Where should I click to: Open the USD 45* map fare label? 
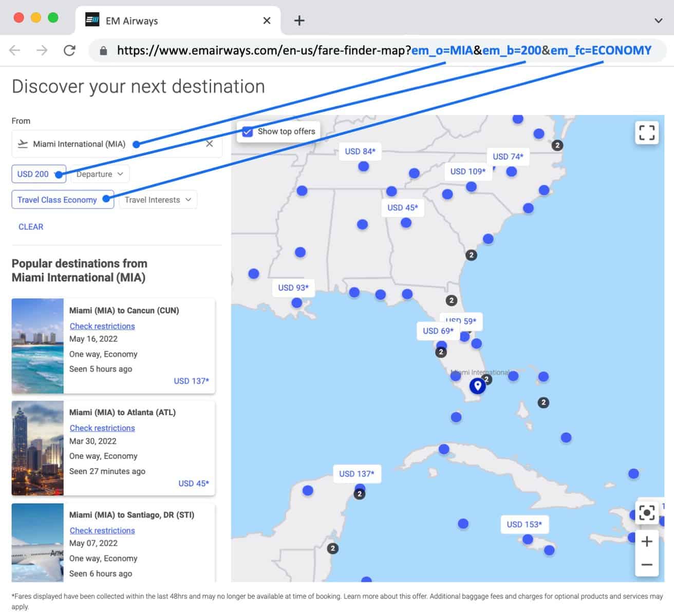point(403,208)
